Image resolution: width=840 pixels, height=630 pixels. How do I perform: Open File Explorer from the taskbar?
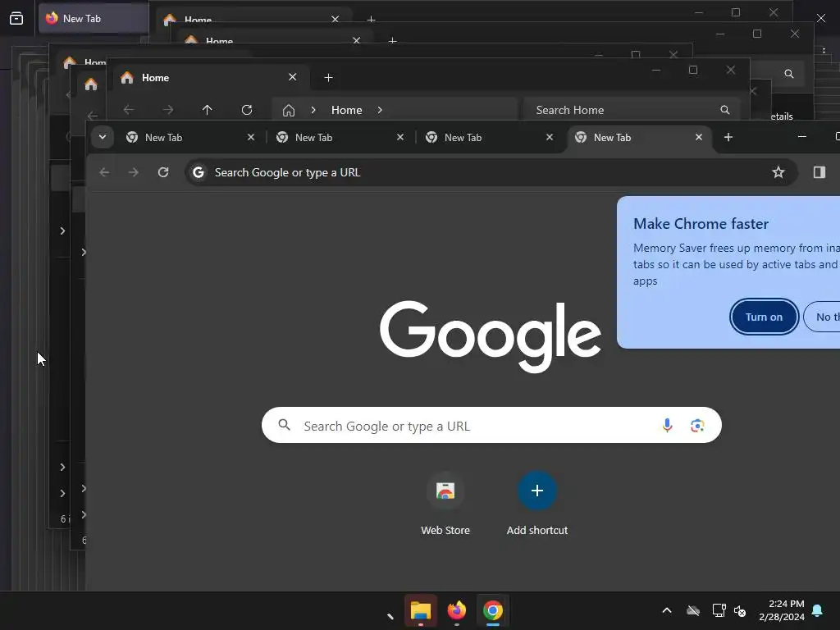pyautogui.click(x=421, y=610)
